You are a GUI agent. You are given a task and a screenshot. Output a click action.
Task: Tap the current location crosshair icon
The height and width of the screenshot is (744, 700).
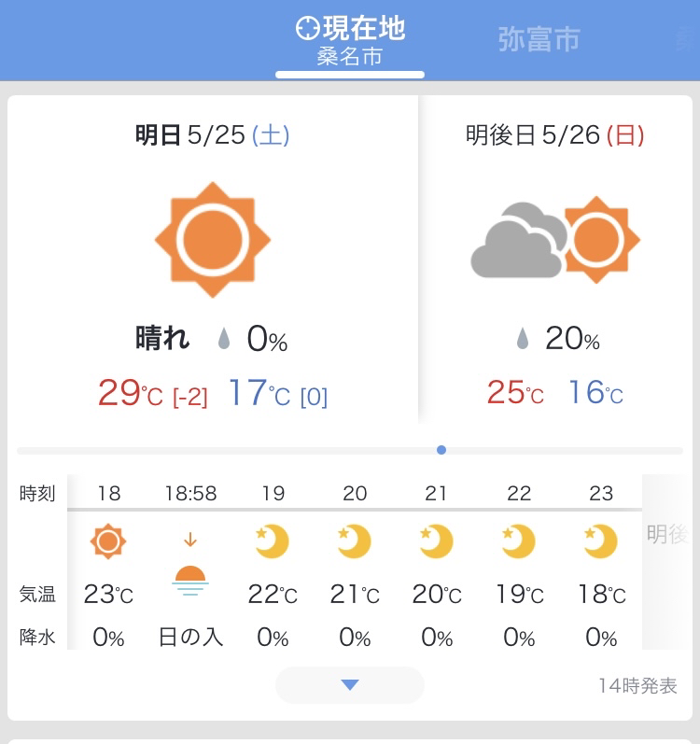pyautogui.click(x=308, y=28)
